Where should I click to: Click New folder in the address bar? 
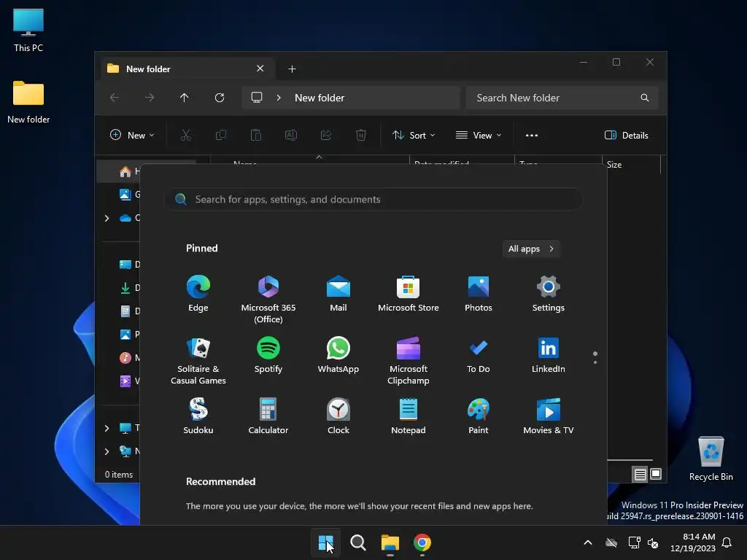(320, 98)
